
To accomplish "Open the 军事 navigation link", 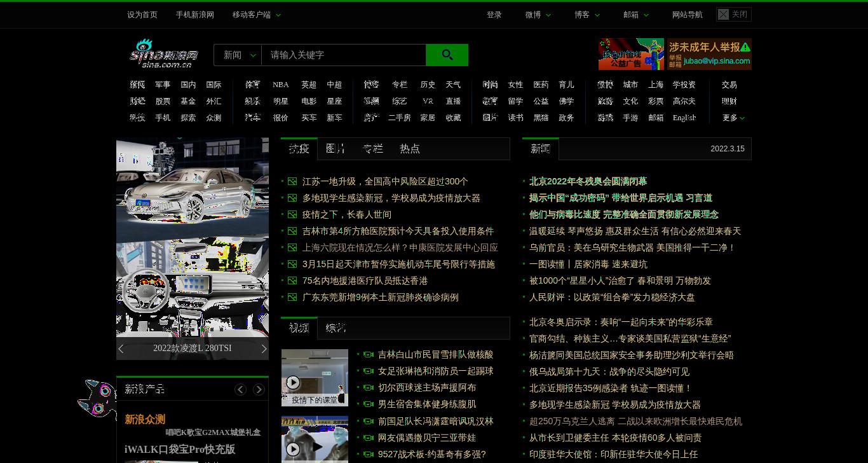I will (163, 85).
